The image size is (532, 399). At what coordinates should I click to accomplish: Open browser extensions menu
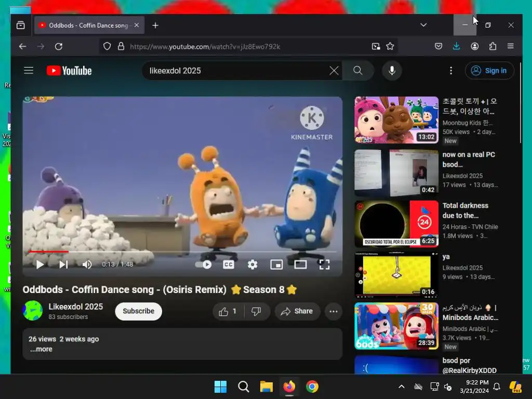coord(493,46)
